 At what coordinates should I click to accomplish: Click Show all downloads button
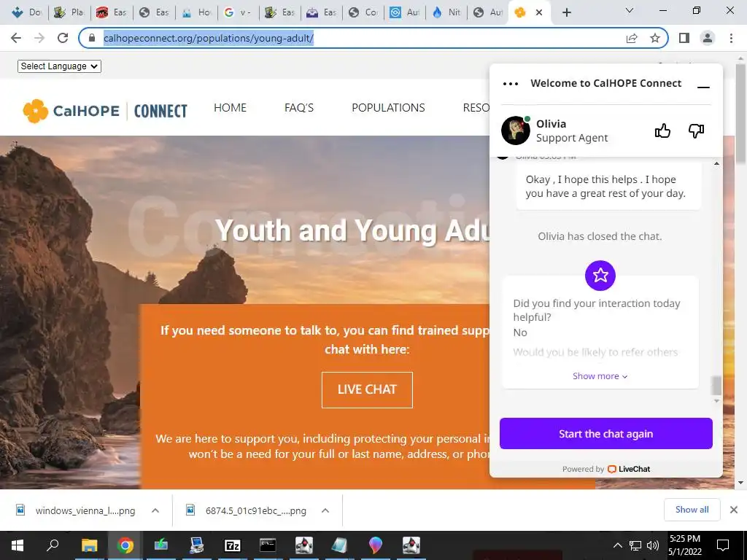692,510
